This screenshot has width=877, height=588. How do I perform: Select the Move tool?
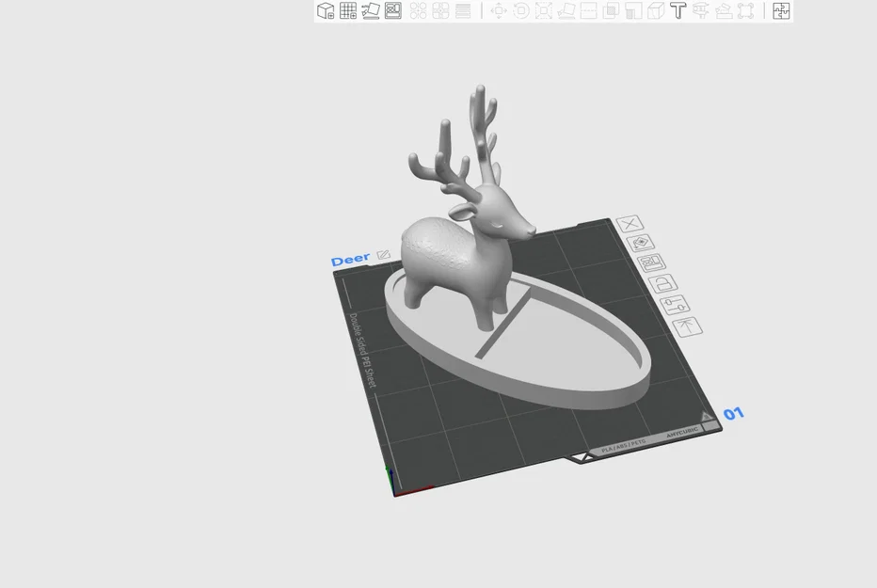coord(499,10)
